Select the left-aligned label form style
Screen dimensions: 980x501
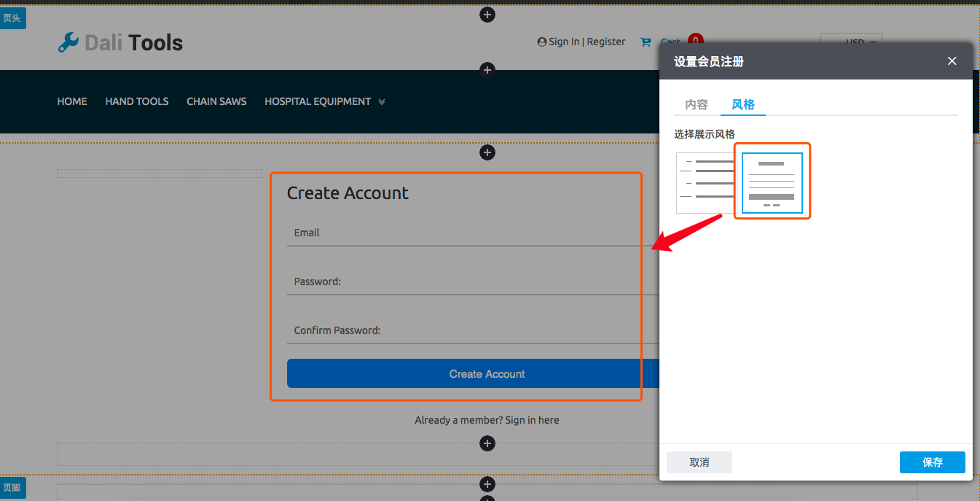tap(704, 183)
